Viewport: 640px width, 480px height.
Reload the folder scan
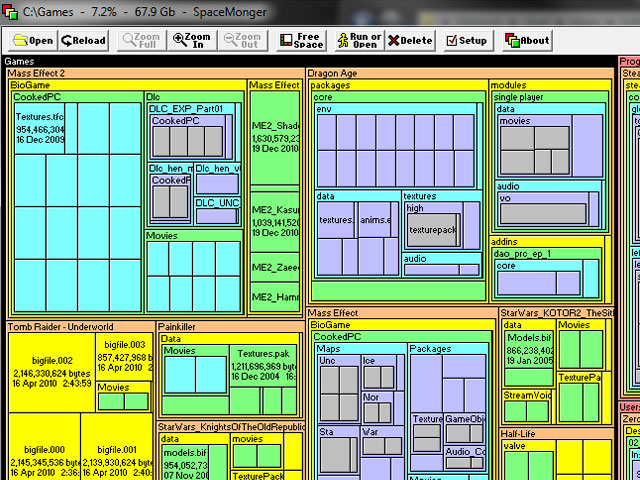83,40
